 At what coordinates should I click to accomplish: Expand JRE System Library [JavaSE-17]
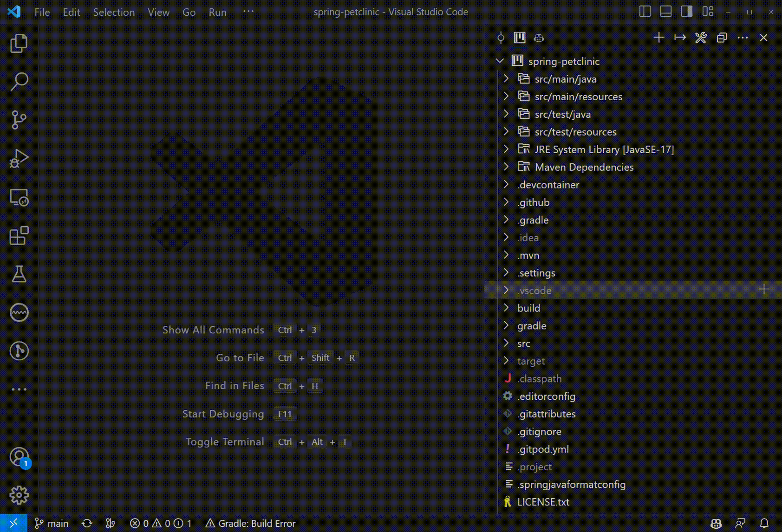tap(506, 149)
